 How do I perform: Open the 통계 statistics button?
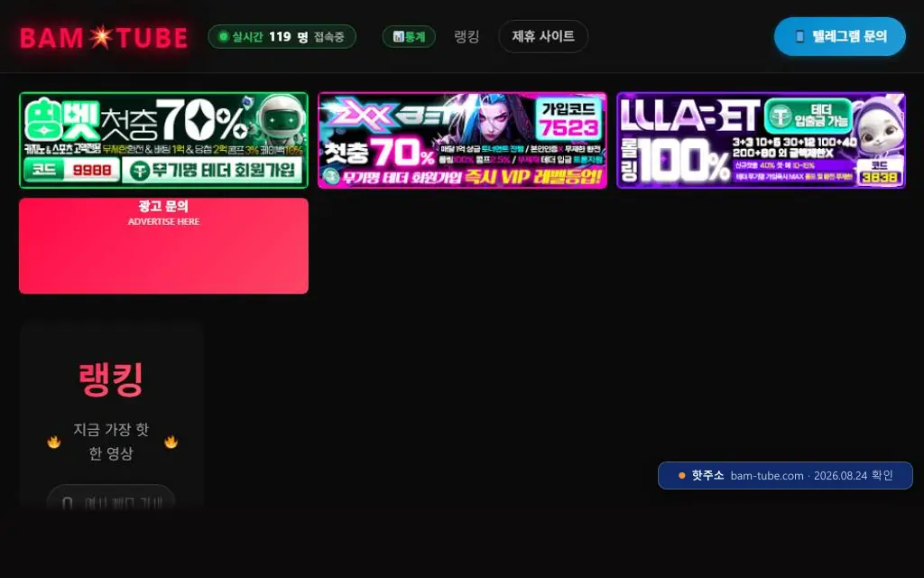(409, 36)
